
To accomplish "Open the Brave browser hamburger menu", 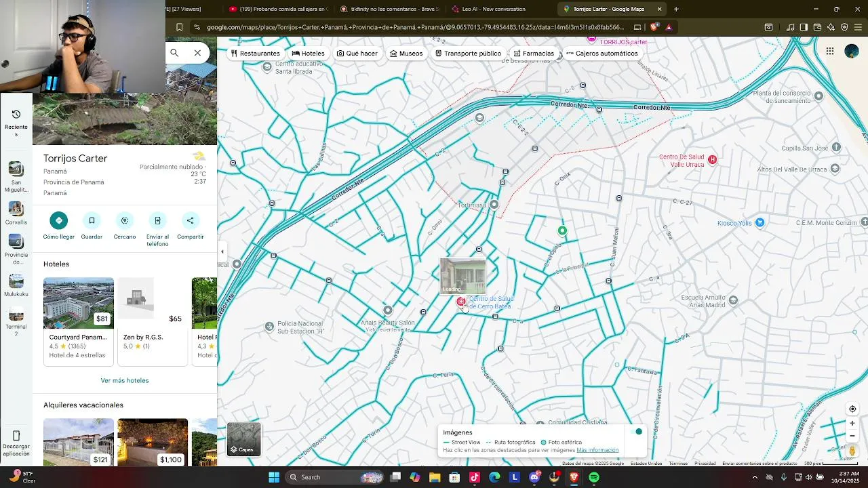I will click(858, 27).
